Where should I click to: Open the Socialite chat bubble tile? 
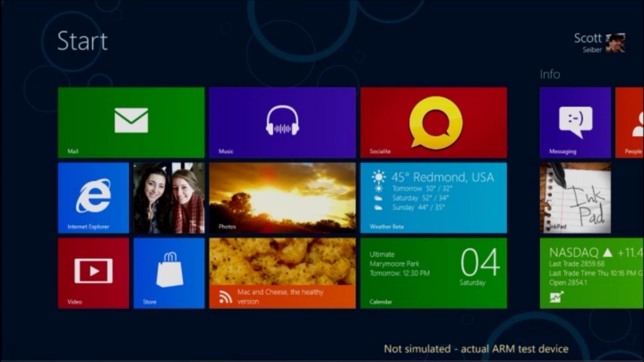click(433, 122)
